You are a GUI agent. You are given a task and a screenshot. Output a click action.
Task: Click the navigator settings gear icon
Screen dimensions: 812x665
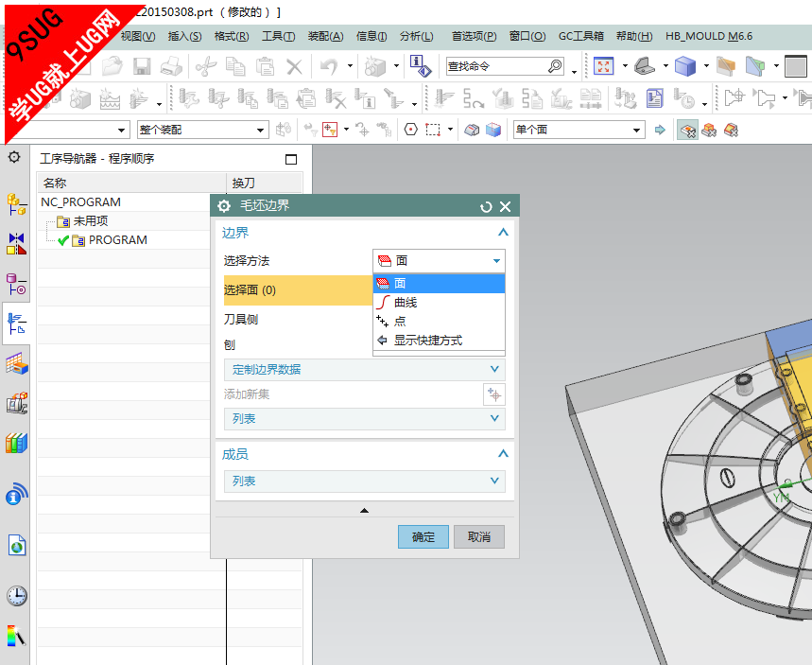[x=14, y=156]
